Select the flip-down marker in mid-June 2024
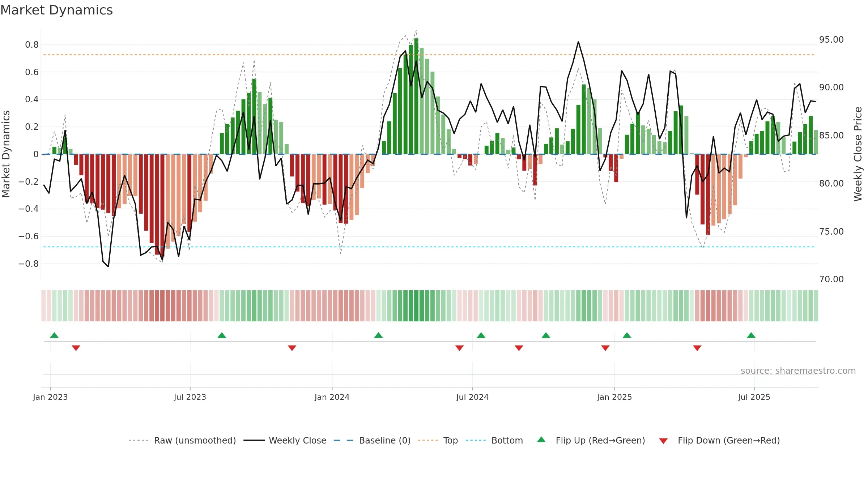 pos(459,348)
